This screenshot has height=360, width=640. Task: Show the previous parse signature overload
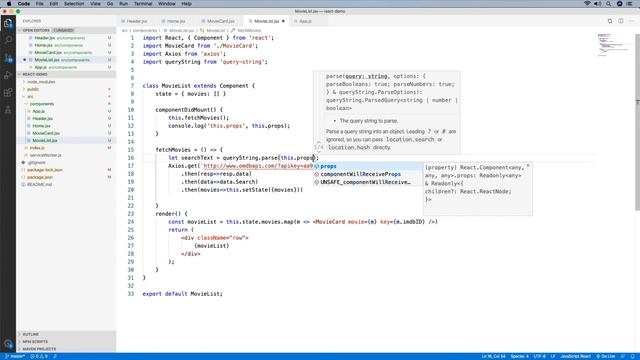click(x=319, y=142)
